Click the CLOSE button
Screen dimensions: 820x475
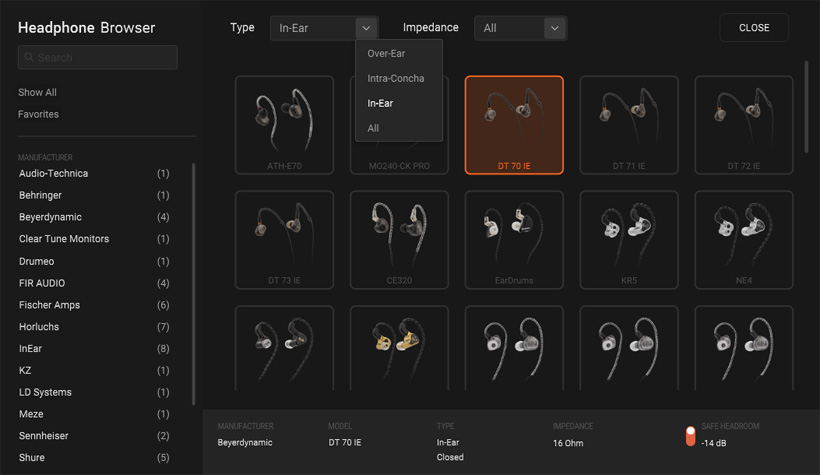point(754,28)
